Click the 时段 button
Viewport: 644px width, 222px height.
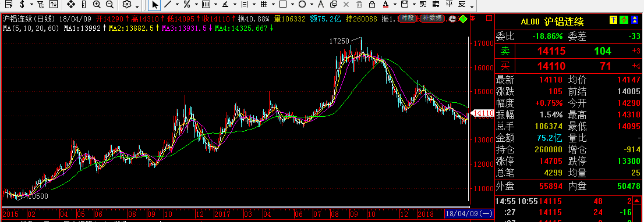click(x=408, y=18)
